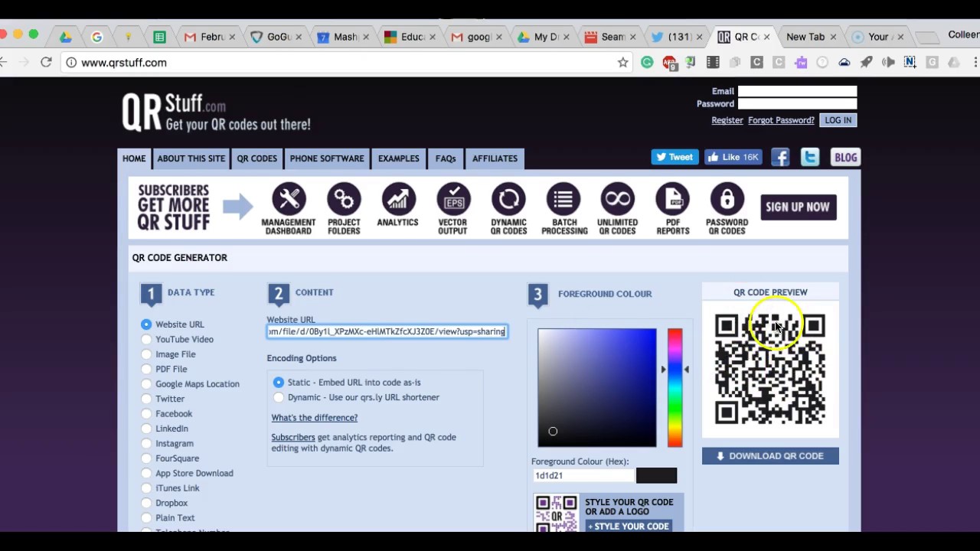Reload the page in browser
Viewport: 980px width, 551px height.
pos(46,62)
